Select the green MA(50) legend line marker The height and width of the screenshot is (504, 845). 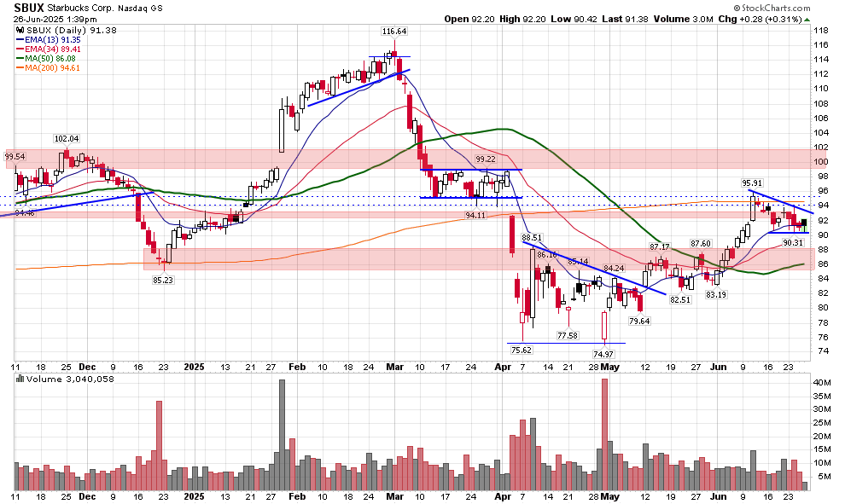click(20, 58)
